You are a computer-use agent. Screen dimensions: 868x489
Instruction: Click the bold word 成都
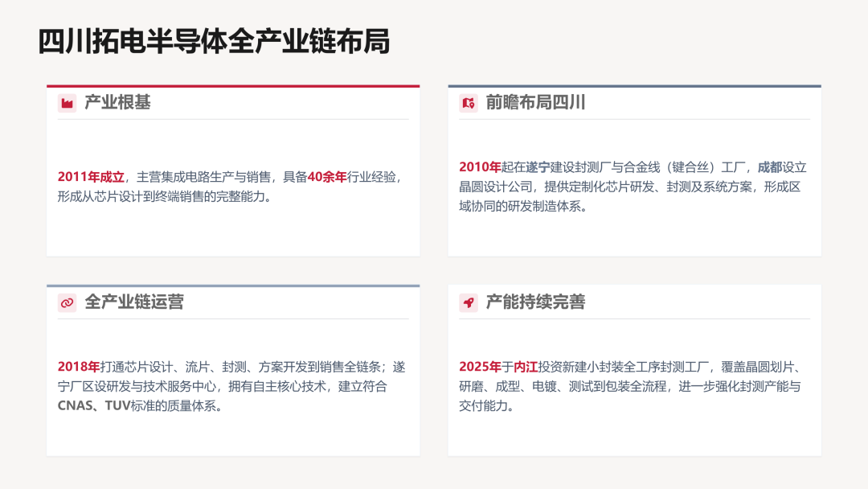[x=769, y=167]
